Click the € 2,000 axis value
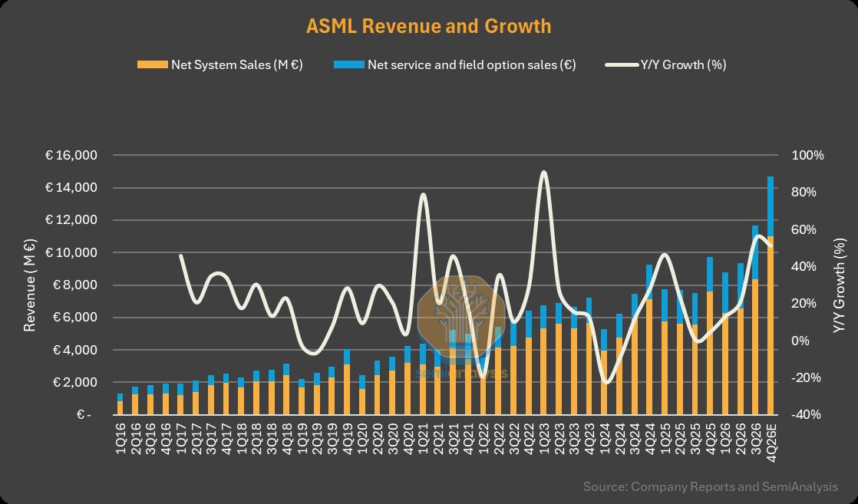858x504 pixels. [74, 382]
